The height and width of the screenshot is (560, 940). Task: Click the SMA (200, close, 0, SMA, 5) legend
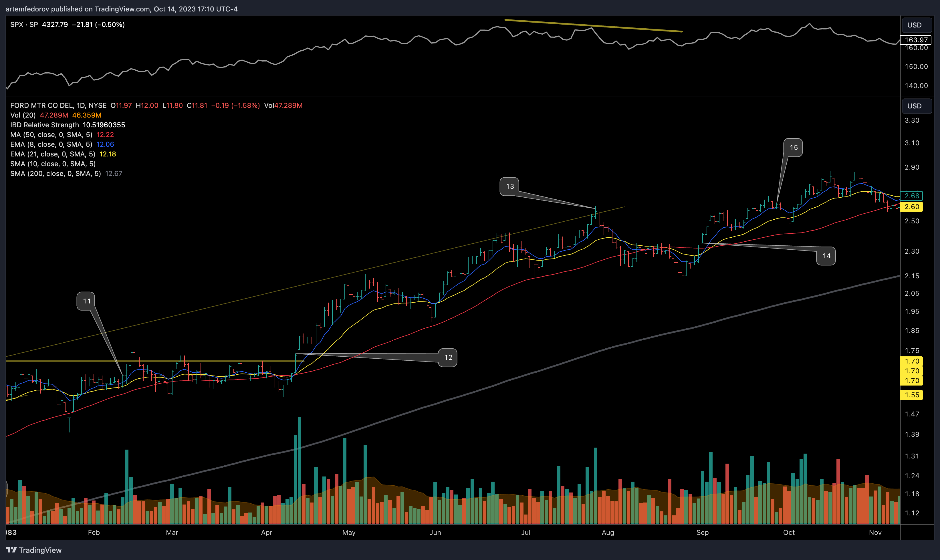(x=55, y=174)
